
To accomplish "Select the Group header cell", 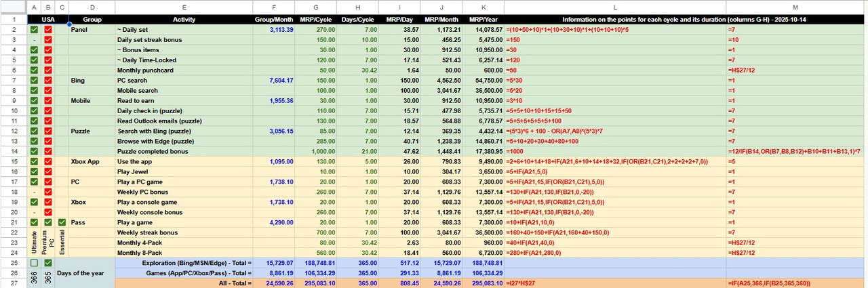I will click(x=92, y=20).
